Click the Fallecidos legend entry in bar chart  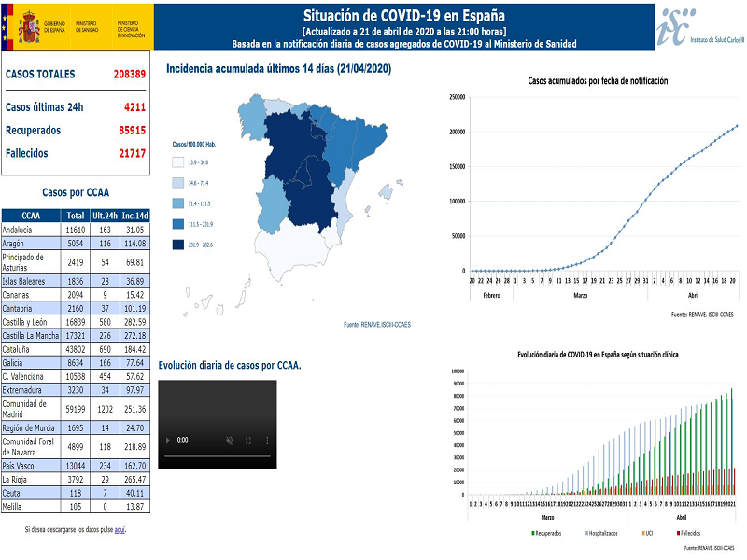[689, 533]
